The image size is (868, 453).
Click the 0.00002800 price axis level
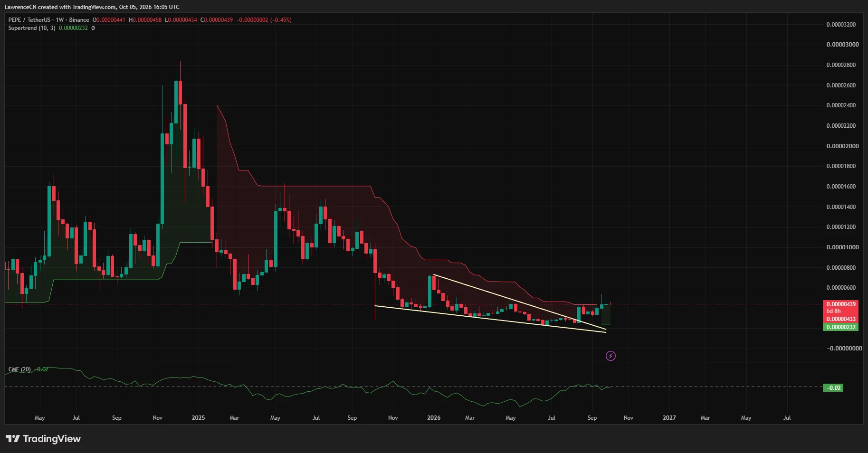[x=841, y=65]
